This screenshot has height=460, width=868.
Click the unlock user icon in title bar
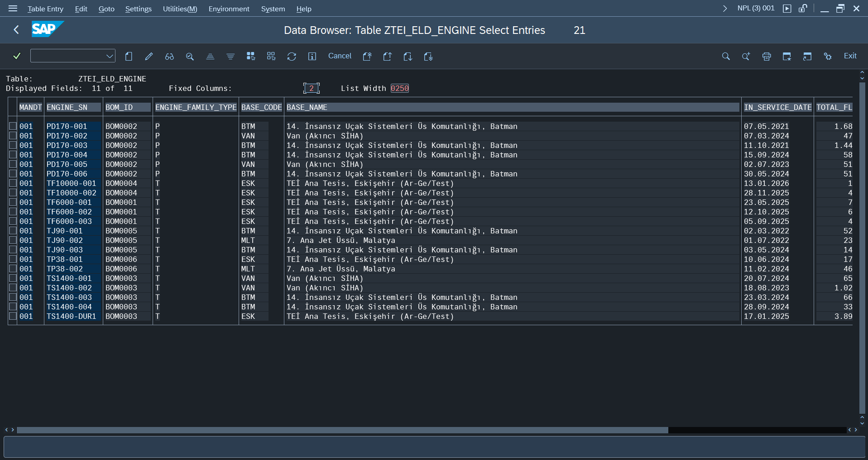pyautogui.click(x=803, y=9)
